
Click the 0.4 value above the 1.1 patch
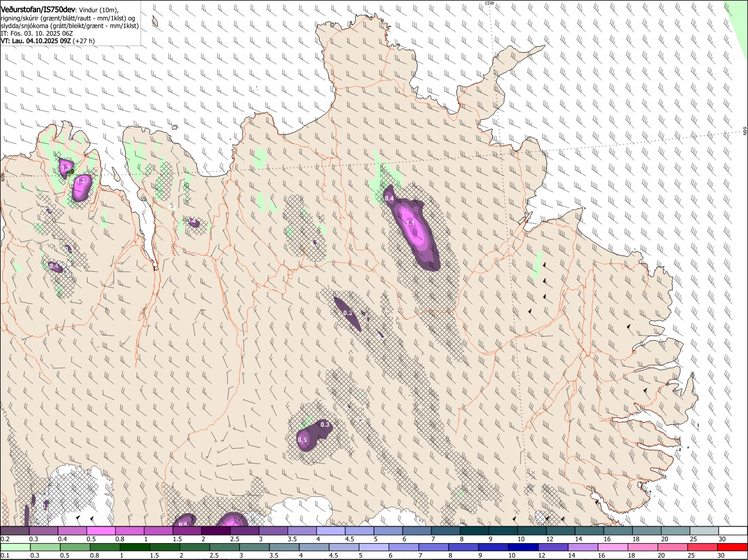click(389, 199)
